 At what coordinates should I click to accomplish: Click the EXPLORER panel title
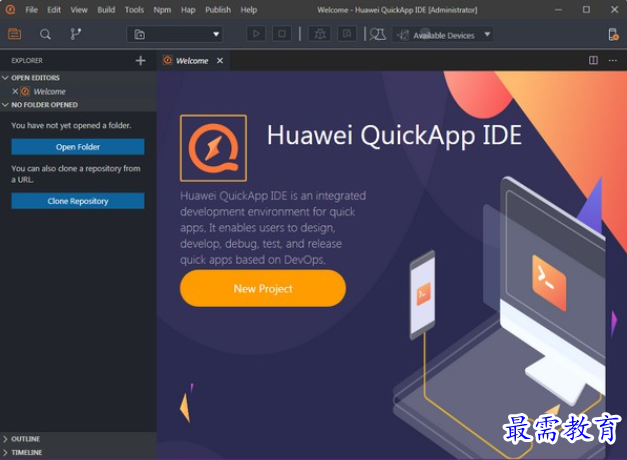click(x=27, y=60)
